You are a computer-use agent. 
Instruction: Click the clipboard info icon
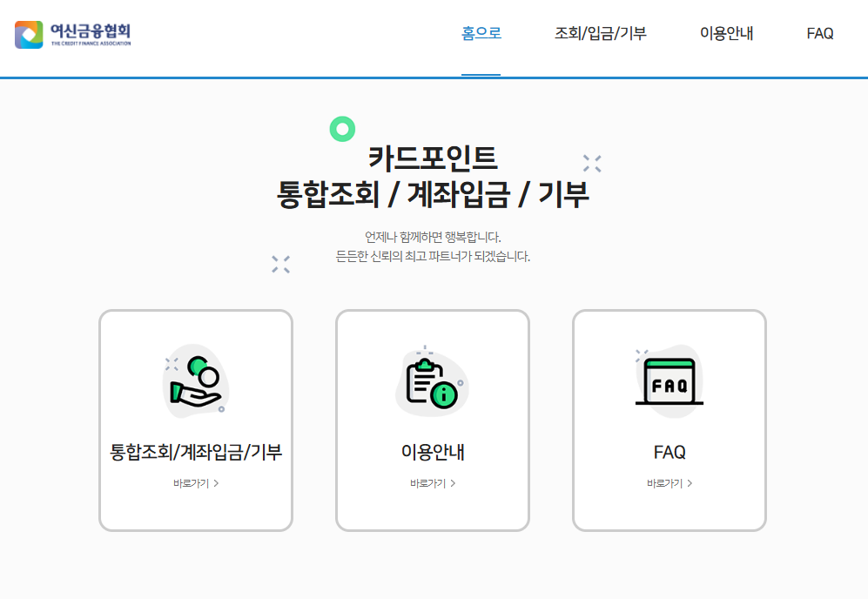click(433, 381)
